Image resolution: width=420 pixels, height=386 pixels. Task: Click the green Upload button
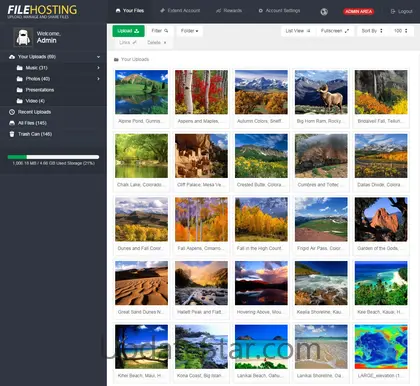tap(128, 31)
